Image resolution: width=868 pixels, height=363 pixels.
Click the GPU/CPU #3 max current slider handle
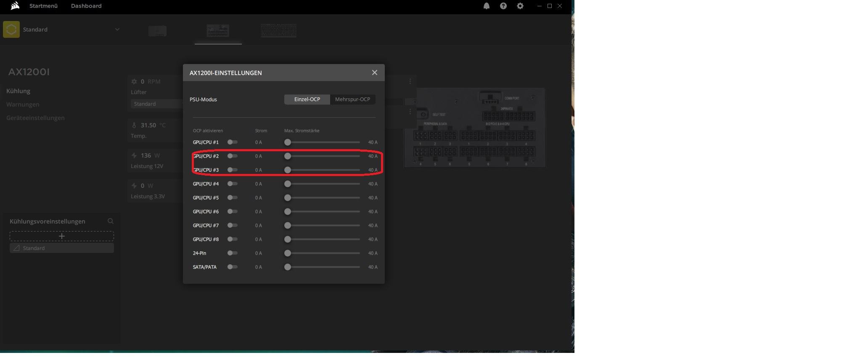click(288, 170)
